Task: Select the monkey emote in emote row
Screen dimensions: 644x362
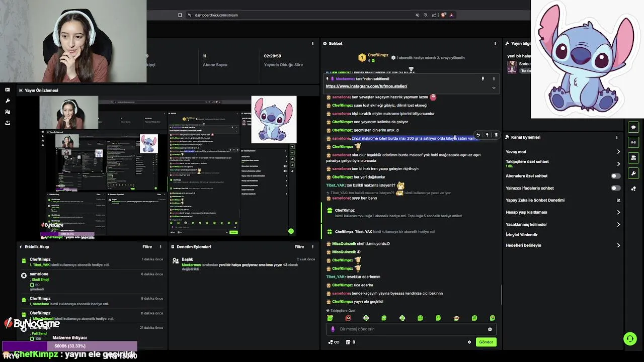Action: (x=456, y=318)
